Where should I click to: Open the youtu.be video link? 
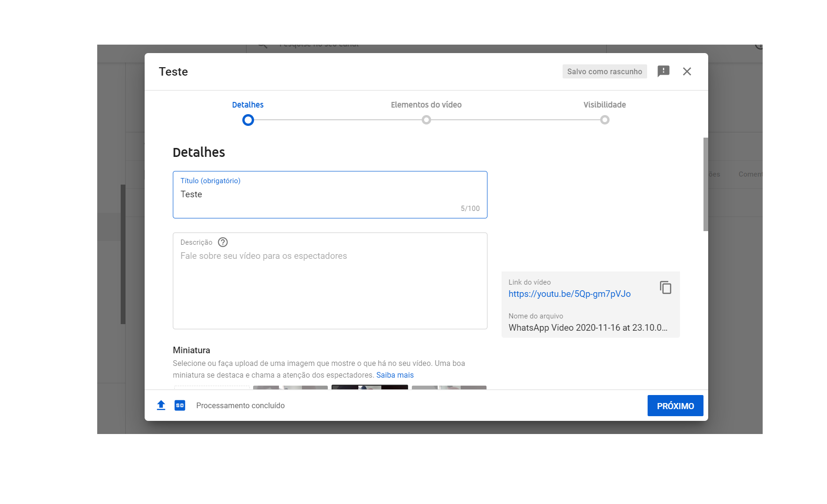(x=569, y=294)
